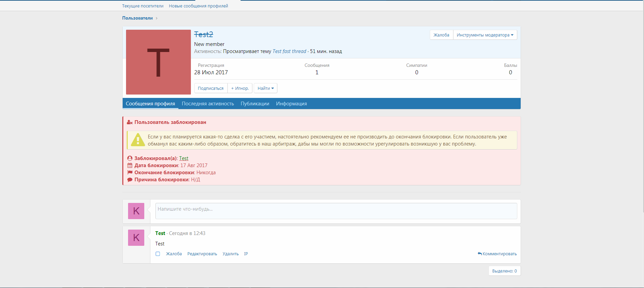
Task: Expand the Найти dropdown
Action: (265, 88)
